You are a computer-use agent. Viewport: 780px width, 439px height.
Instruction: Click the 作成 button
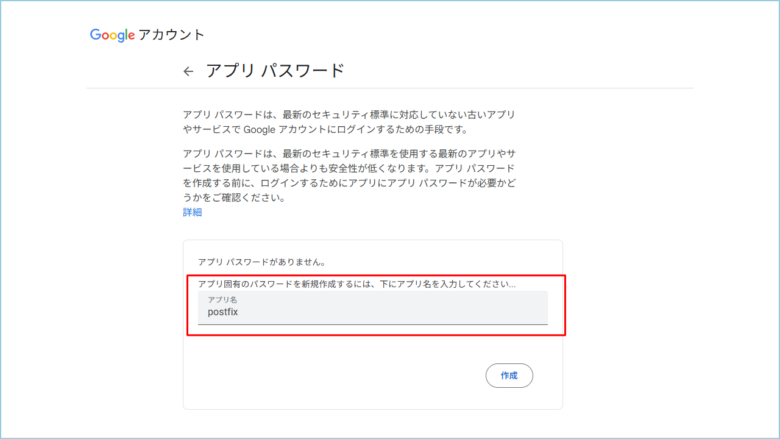[509, 375]
